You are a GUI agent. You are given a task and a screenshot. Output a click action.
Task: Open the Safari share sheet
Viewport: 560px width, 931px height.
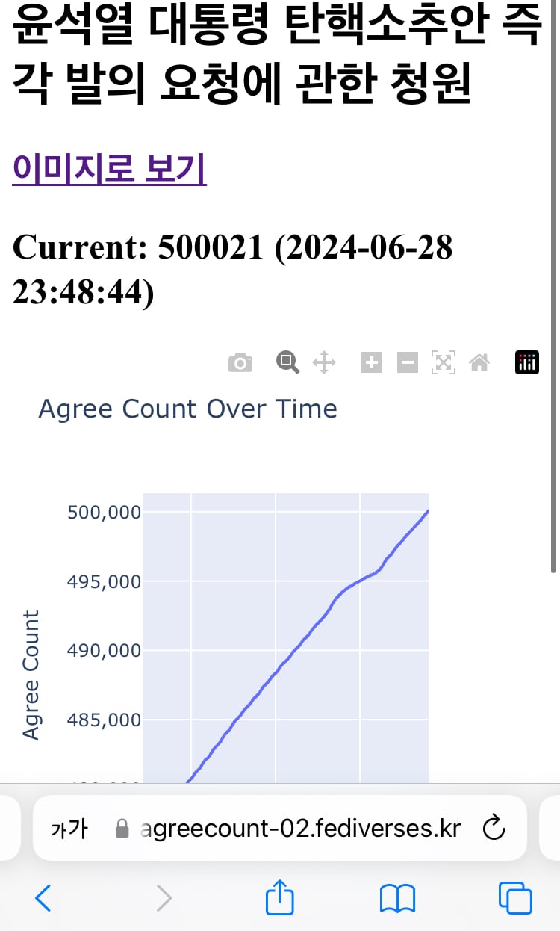pyautogui.click(x=280, y=896)
